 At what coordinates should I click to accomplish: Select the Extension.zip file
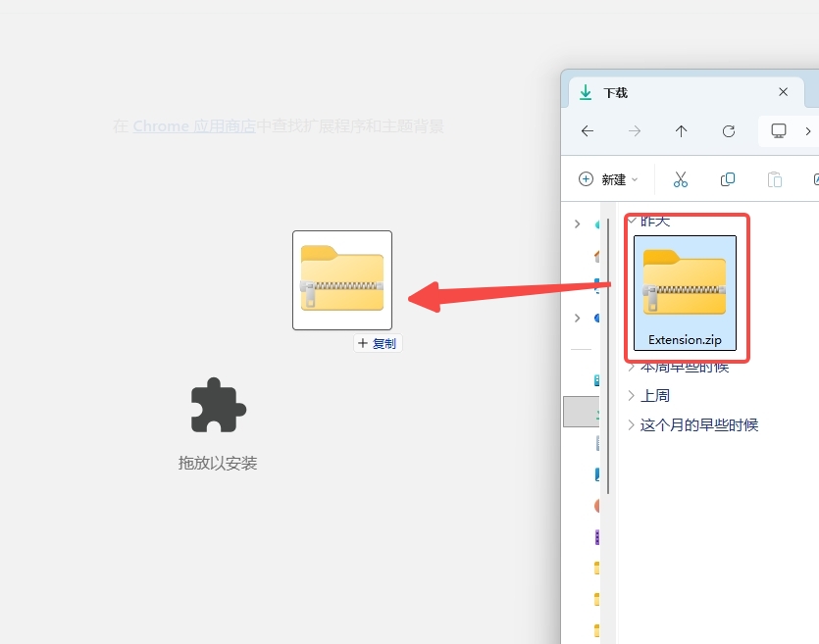(685, 292)
